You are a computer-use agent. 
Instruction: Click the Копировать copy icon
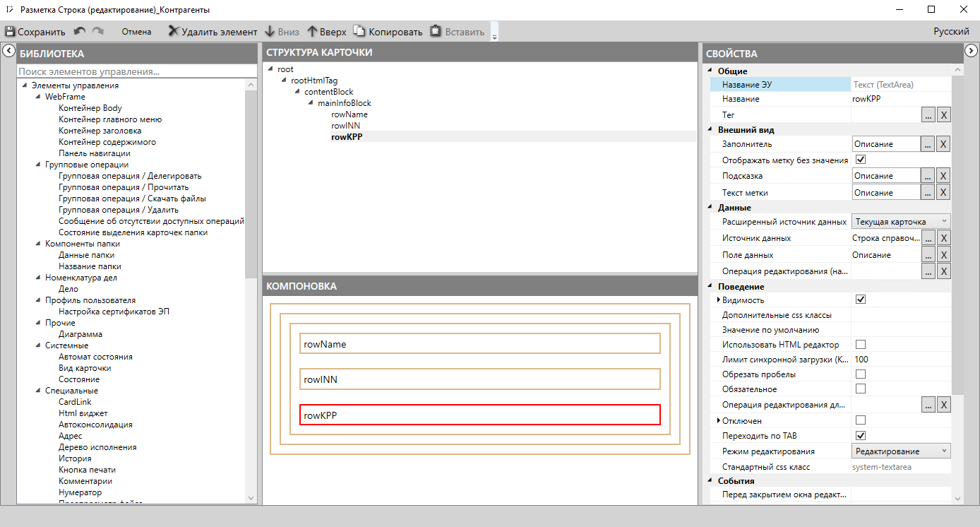click(359, 32)
